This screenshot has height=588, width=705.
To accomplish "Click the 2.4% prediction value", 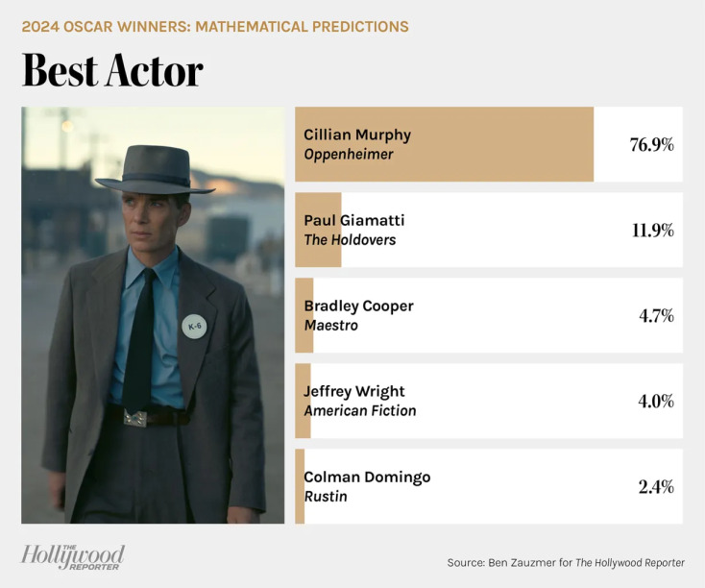I will point(654,486).
